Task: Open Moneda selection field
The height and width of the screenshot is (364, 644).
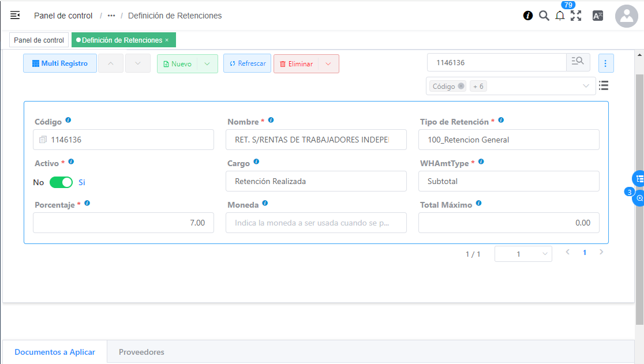Action: (x=316, y=223)
